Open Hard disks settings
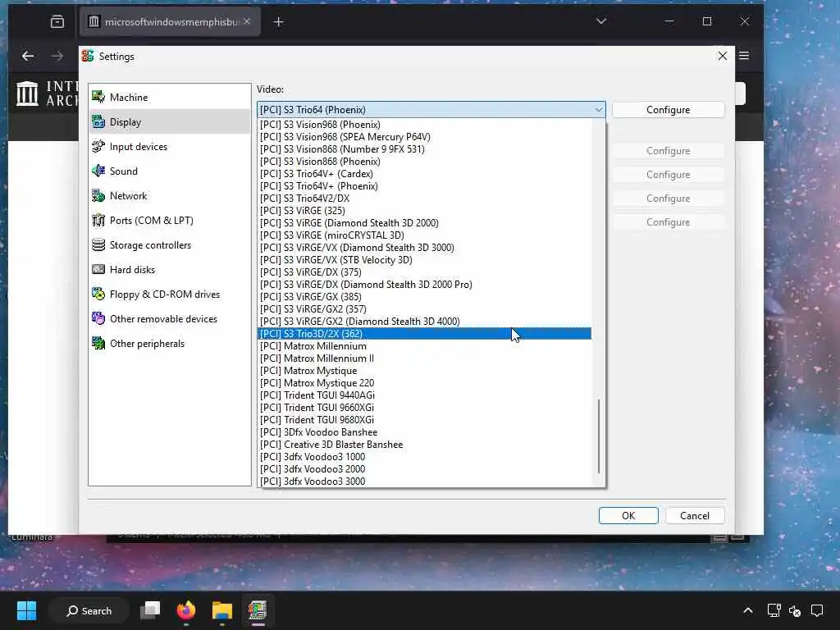840x630 pixels. point(169,269)
